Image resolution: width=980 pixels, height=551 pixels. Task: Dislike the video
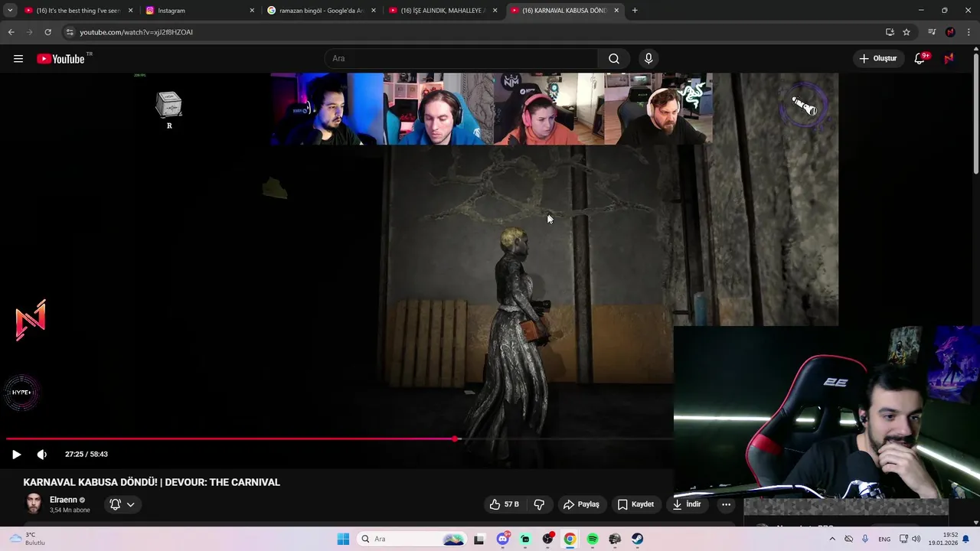click(x=539, y=504)
